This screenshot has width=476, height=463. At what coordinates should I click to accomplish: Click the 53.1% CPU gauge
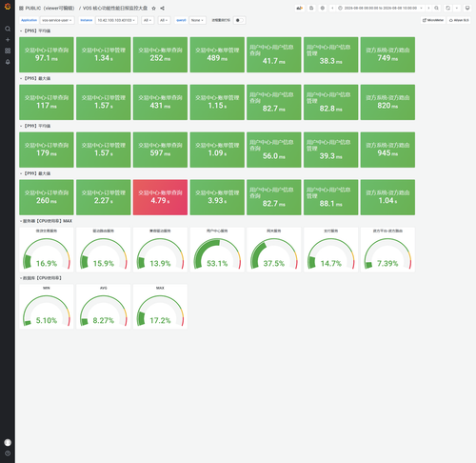tap(217, 250)
